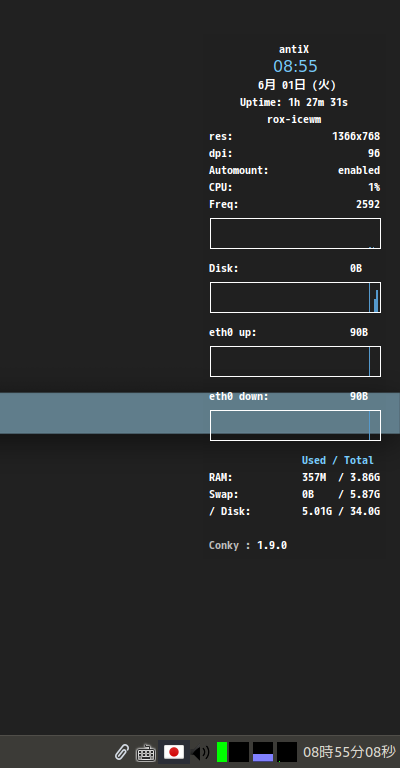This screenshot has width=400, height=768.
Task: Select the frequency value 2592
Action: tap(368, 204)
